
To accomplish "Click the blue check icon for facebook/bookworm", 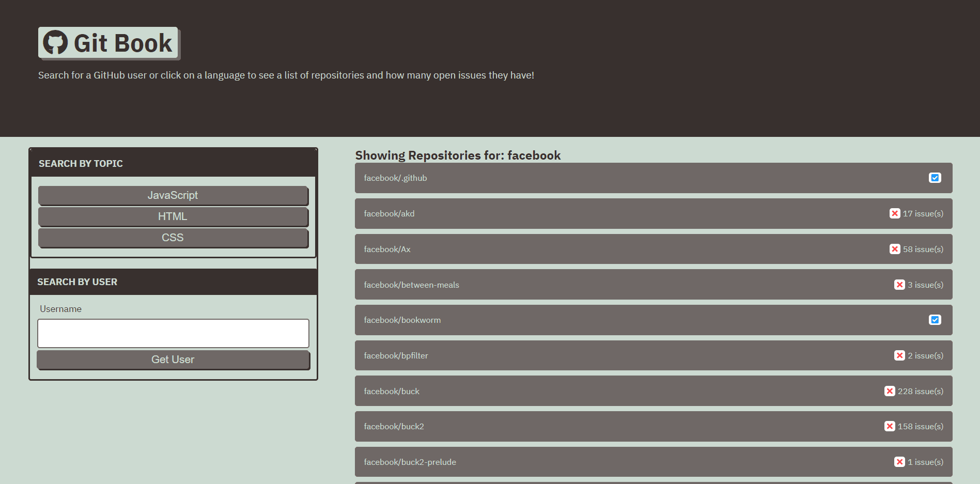I will (x=935, y=320).
